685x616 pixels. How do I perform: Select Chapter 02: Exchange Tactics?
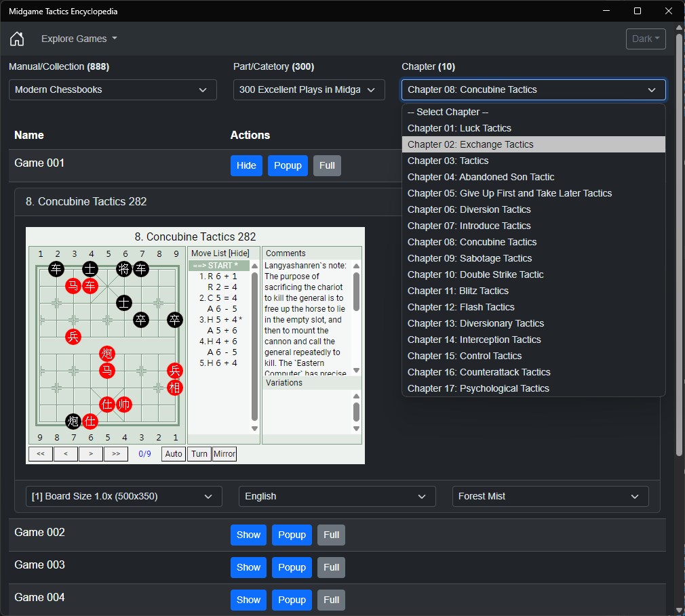click(x=533, y=144)
